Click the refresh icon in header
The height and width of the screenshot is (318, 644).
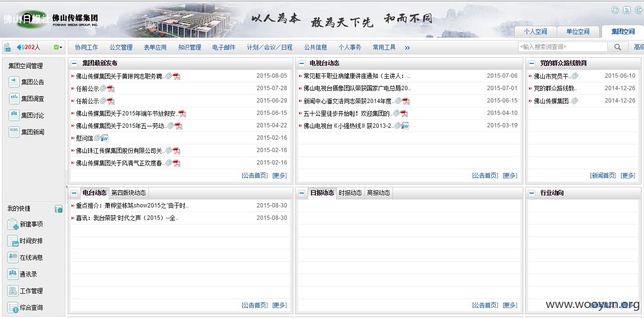click(615, 10)
